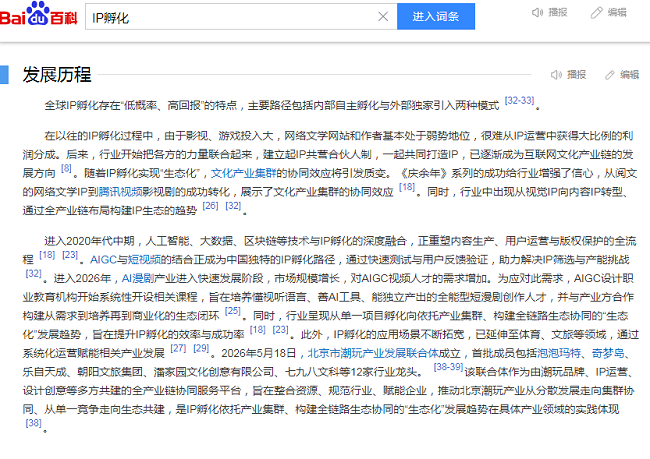Click the text 朝阳文旅集团
650x459 pixels.
click(x=110, y=372)
